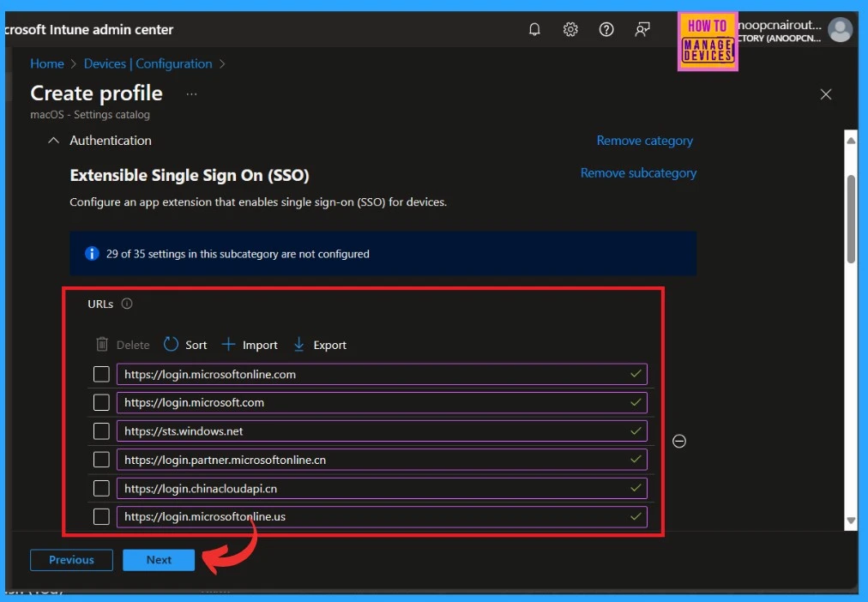Click the Import button
Screen dimensions: 868x602
250,345
